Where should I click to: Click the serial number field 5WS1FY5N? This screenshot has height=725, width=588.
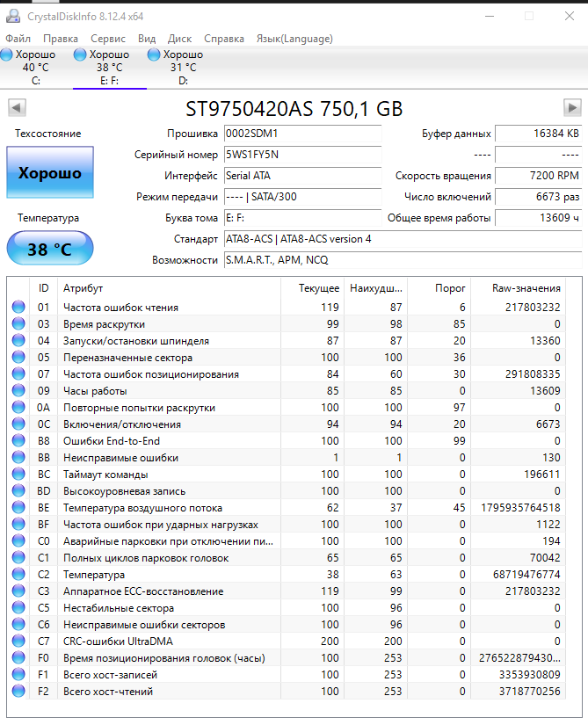302,155
